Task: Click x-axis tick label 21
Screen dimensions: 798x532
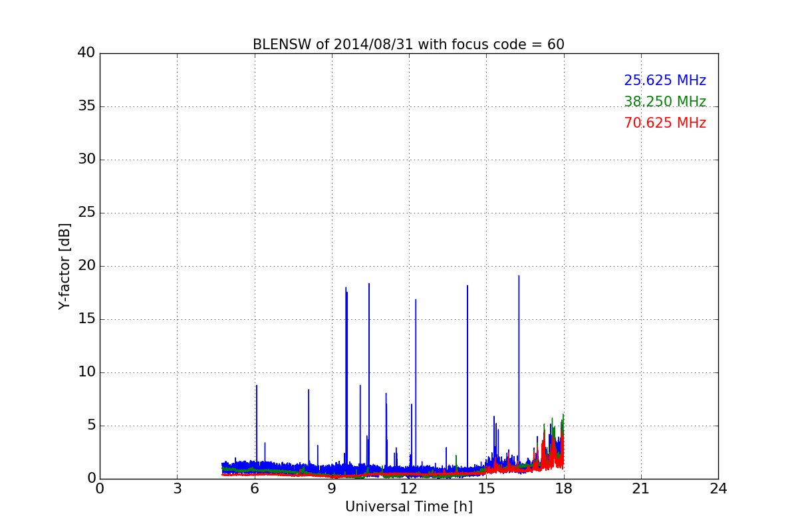Action: pyautogui.click(x=641, y=489)
